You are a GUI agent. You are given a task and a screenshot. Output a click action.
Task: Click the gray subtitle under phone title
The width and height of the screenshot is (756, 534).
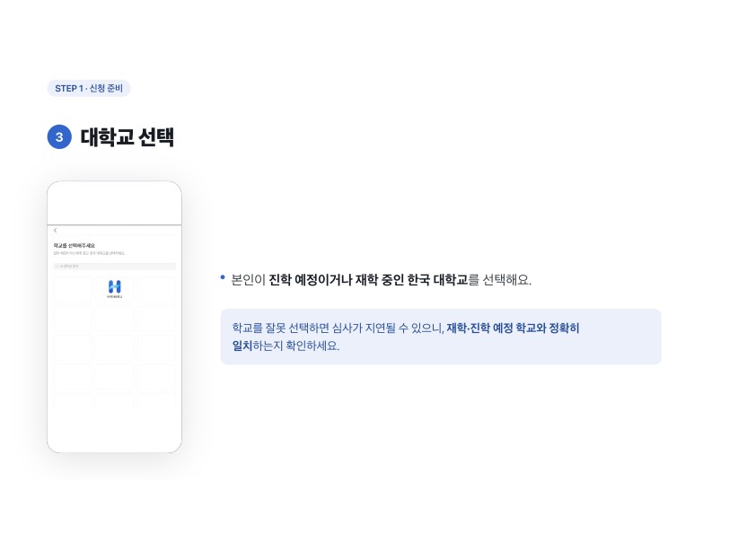point(89,253)
